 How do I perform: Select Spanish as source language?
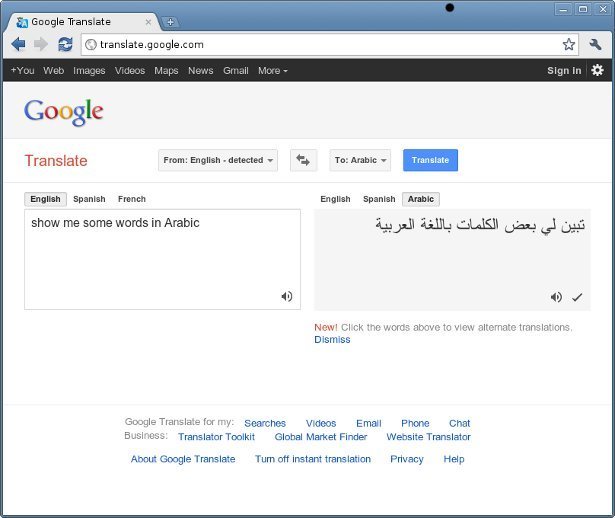point(89,199)
